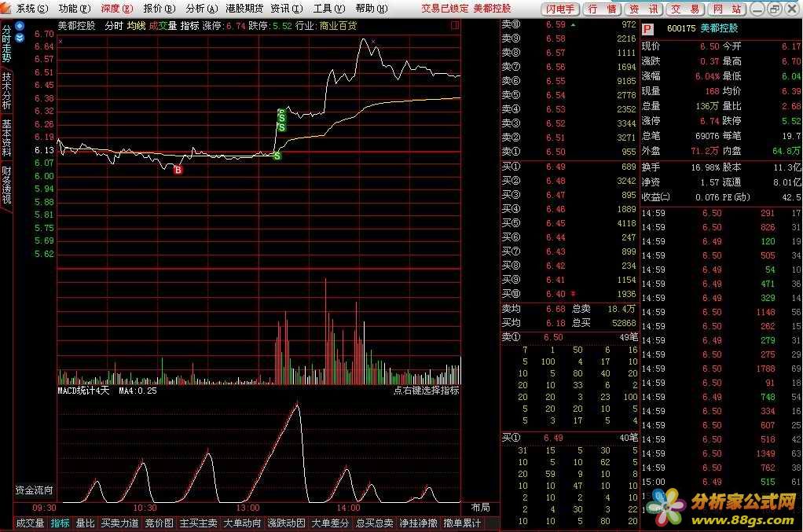Click the 布局 layout button
803x532 pixels.
[480, 507]
